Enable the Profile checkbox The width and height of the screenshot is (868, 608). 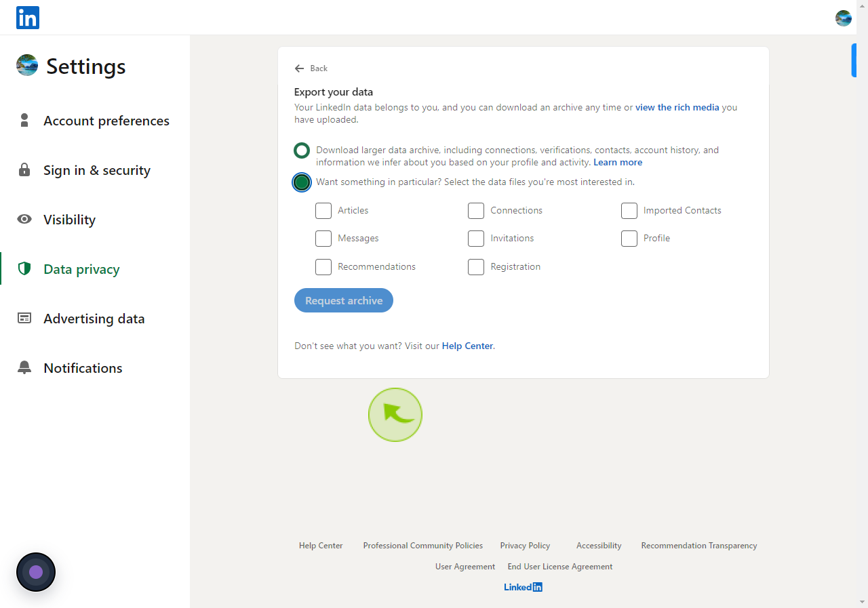629,239
